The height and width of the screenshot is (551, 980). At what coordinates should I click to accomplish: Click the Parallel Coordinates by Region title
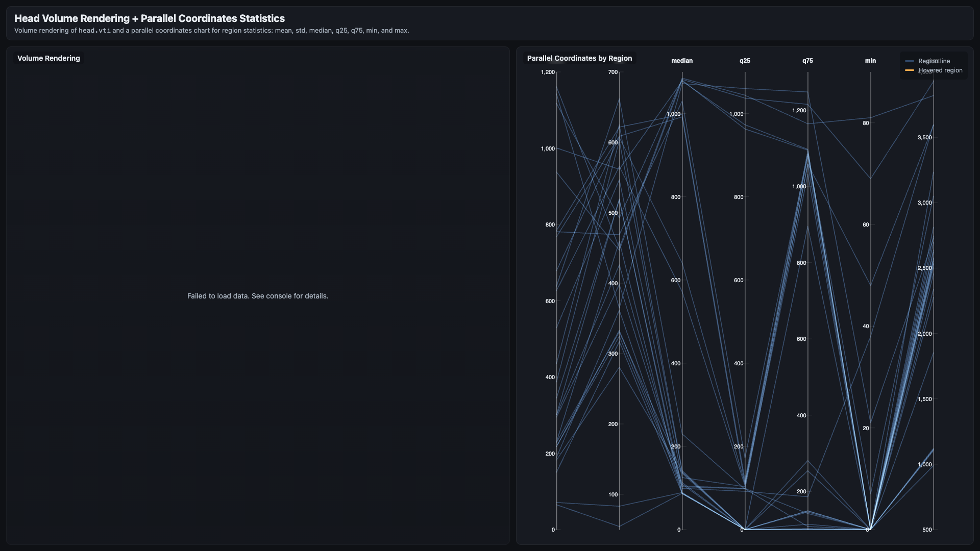579,58
